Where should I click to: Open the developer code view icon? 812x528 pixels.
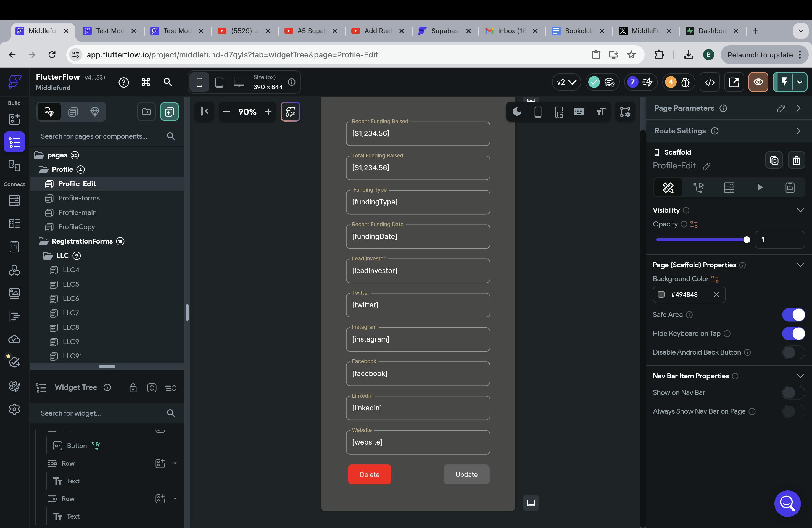click(x=710, y=82)
